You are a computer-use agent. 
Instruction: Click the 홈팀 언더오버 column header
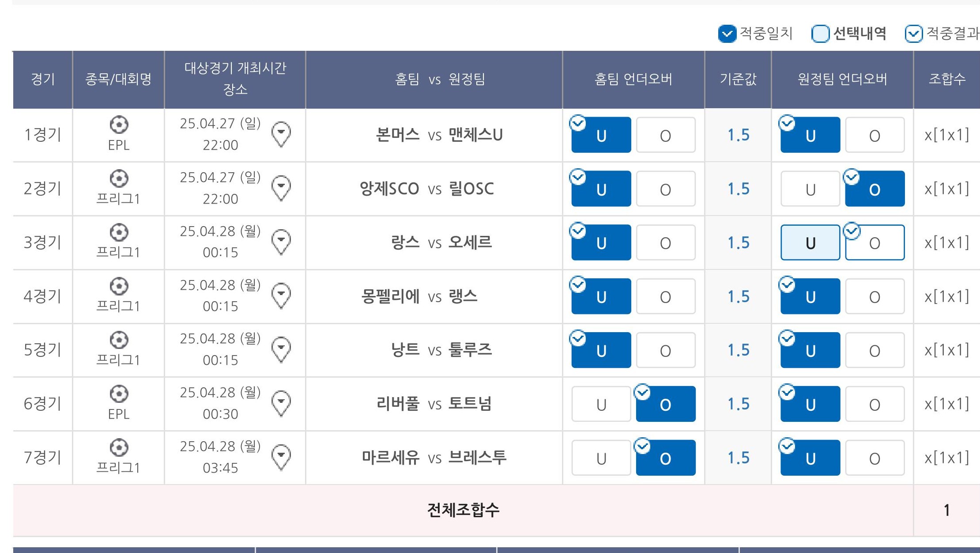pyautogui.click(x=633, y=79)
